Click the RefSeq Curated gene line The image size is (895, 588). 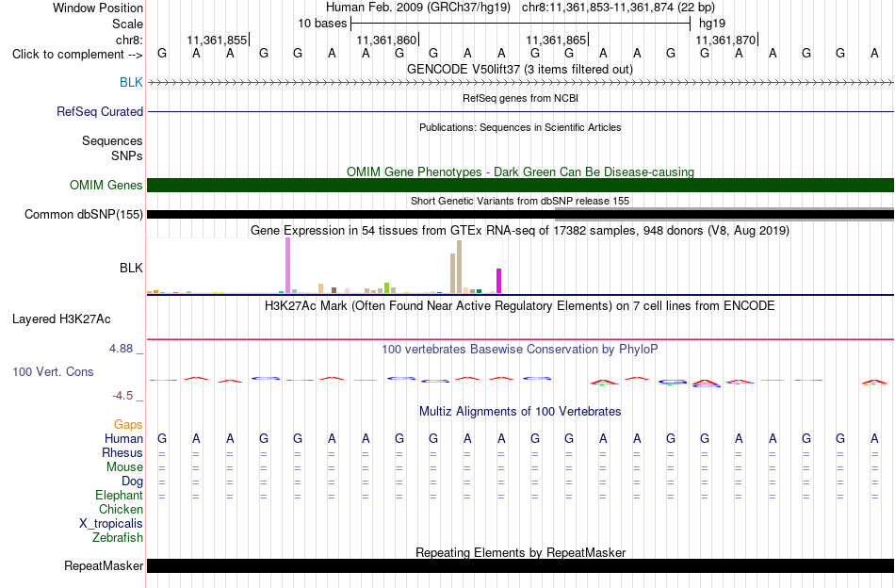520,111
